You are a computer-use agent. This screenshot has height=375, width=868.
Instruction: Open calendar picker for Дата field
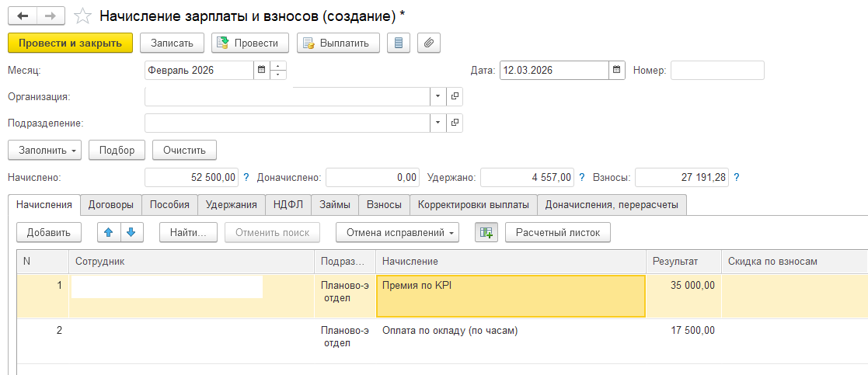coord(617,71)
